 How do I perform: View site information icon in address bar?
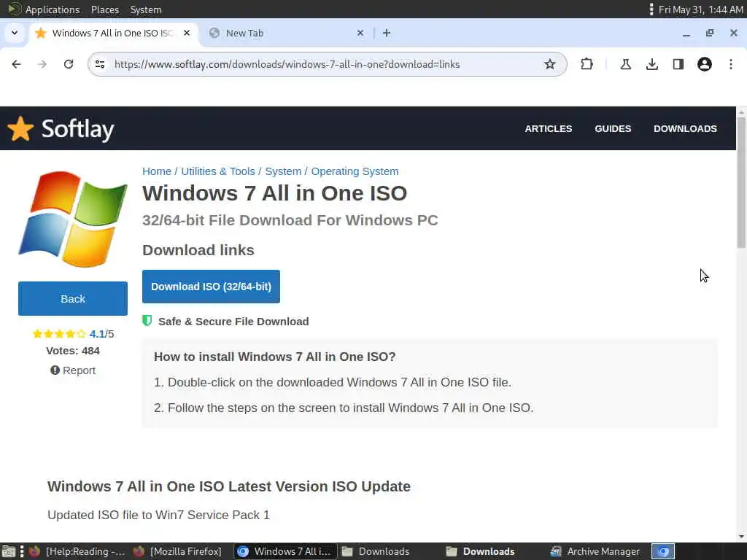pos(99,64)
